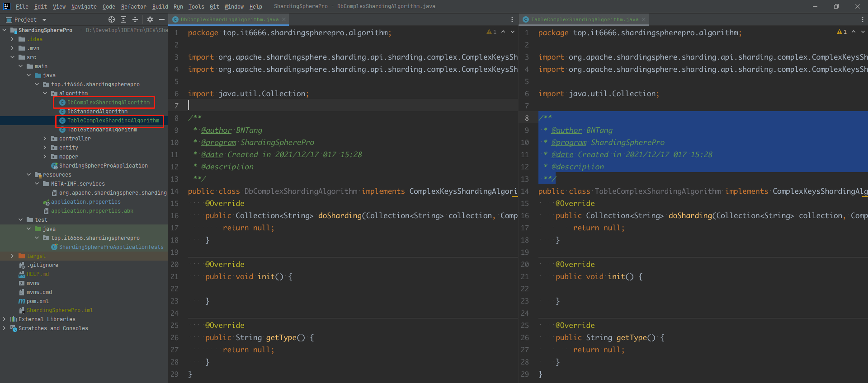Viewport: 868px width, 383px height.
Task: Select TableComplexShardingAlgorithm class in tree
Action: click(x=113, y=121)
